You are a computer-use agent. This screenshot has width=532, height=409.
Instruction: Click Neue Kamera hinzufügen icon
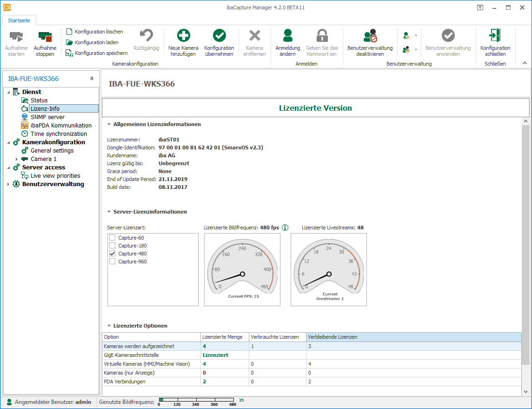[183, 36]
